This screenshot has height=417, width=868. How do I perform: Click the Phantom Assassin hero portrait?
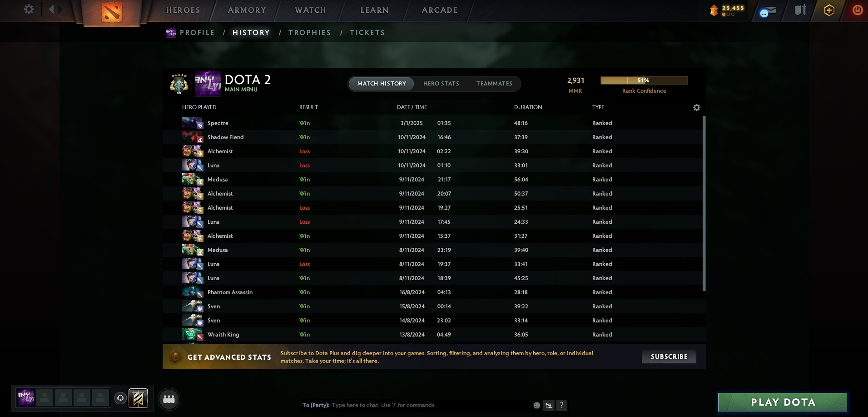point(192,292)
